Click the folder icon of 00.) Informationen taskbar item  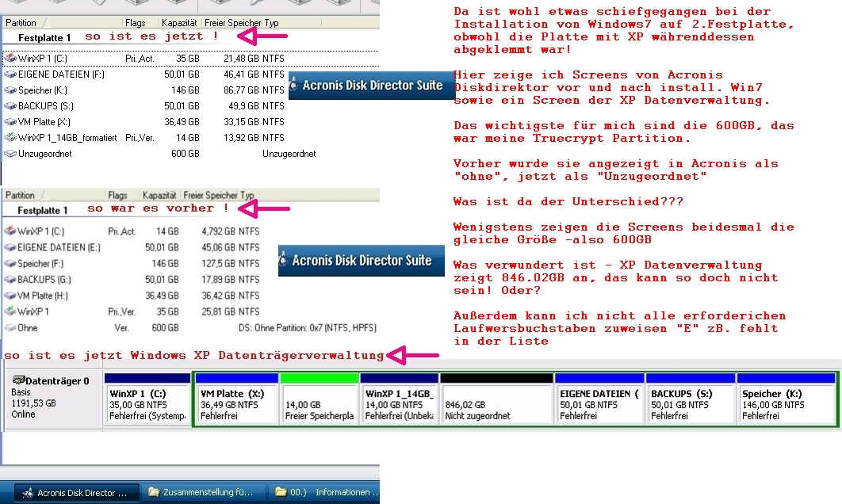click(281, 491)
